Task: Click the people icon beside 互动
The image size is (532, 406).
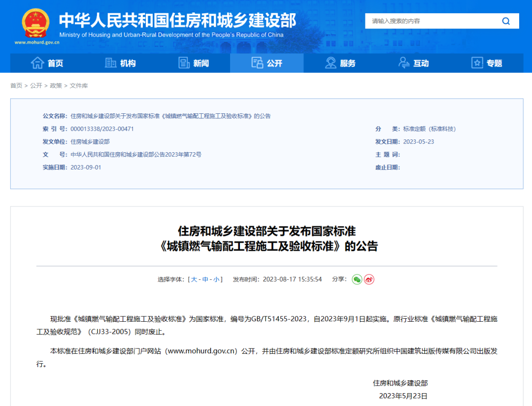Action: pyautogui.click(x=404, y=63)
